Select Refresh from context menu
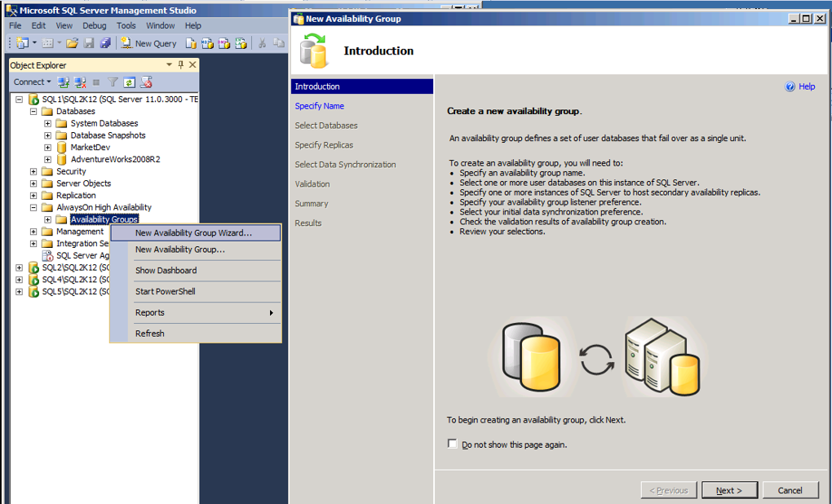The height and width of the screenshot is (504, 832). click(x=195, y=334)
